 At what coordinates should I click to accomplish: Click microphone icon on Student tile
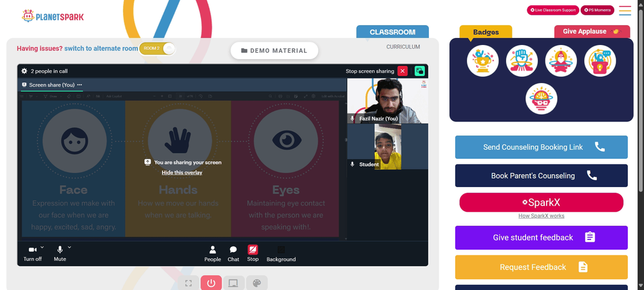click(352, 164)
